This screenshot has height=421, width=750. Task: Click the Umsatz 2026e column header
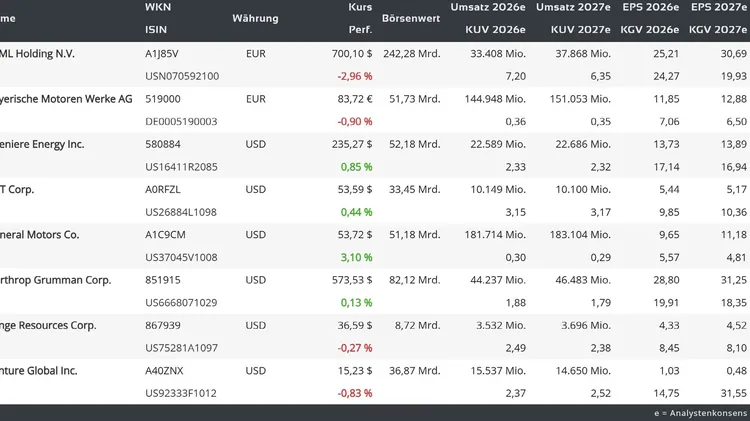coord(488,7)
